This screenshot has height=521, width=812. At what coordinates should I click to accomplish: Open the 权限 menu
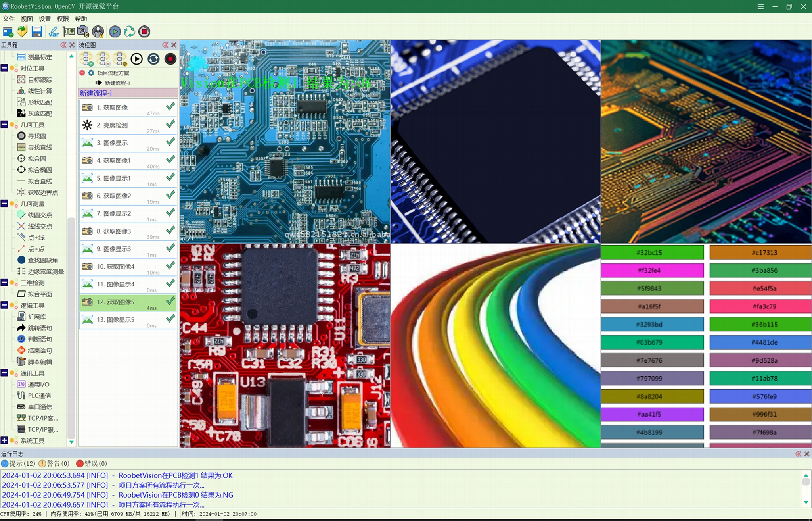63,19
